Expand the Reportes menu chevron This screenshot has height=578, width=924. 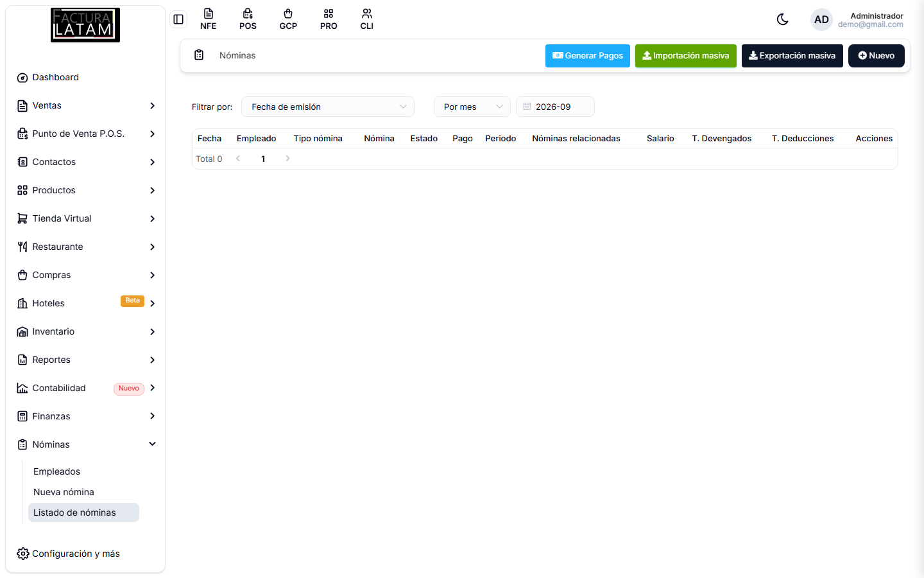[152, 360]
